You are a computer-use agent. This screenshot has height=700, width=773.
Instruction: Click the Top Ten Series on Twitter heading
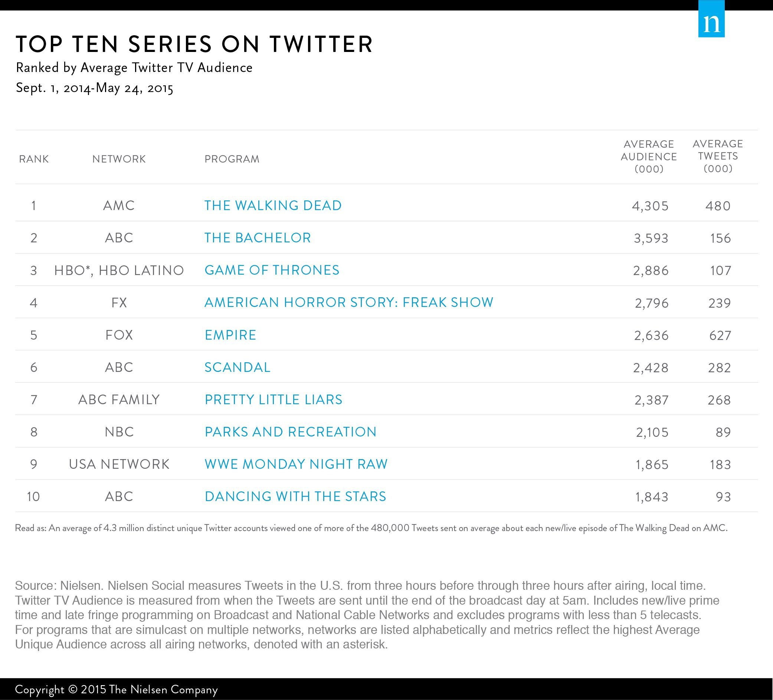point(194,44)
